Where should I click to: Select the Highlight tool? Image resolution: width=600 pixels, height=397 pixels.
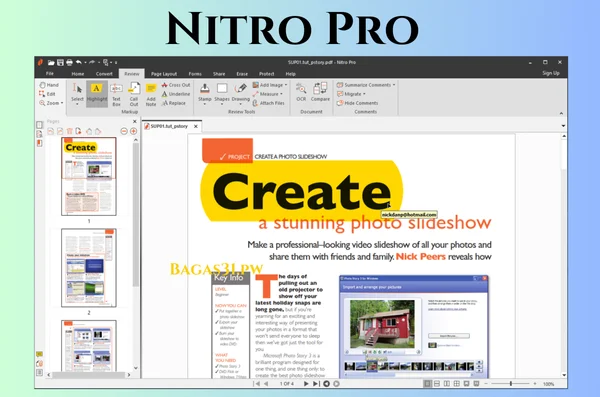pyautogui.click(x=96, y=93)
